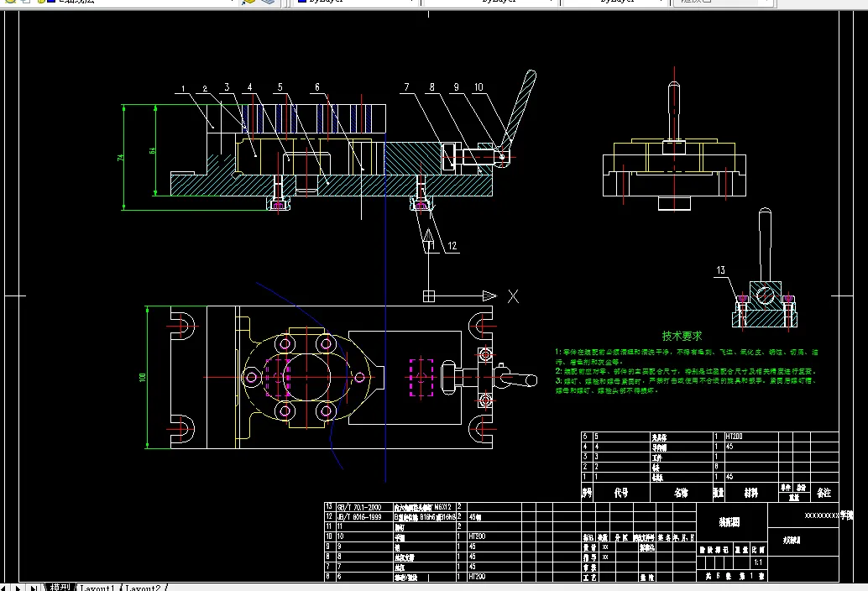Select part balloon number 10
The image size is (868, 591).
(478, 86)
